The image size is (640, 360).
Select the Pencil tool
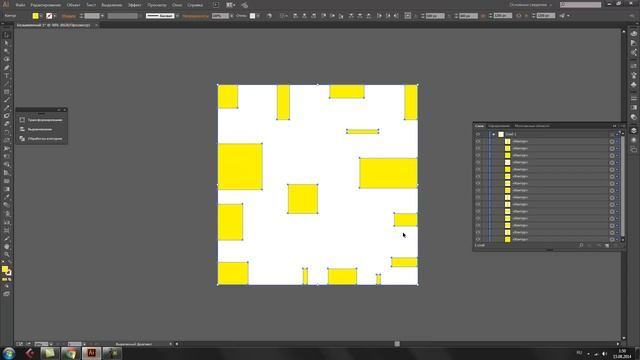(x=7, y=108)
